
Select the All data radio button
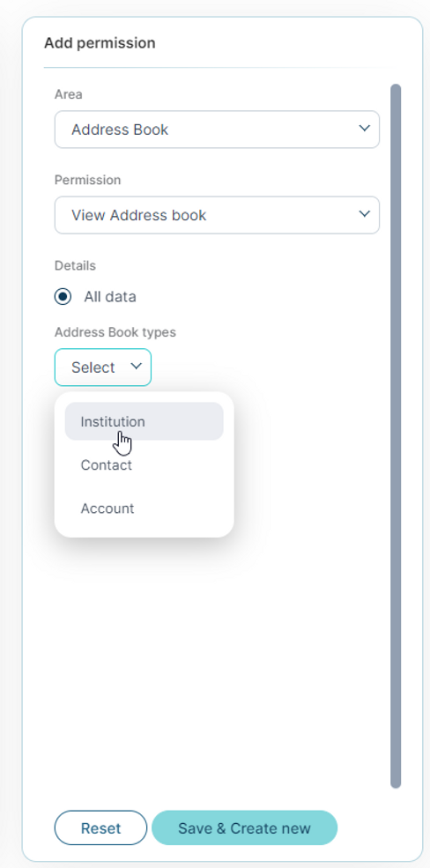[x=63, y=297]
